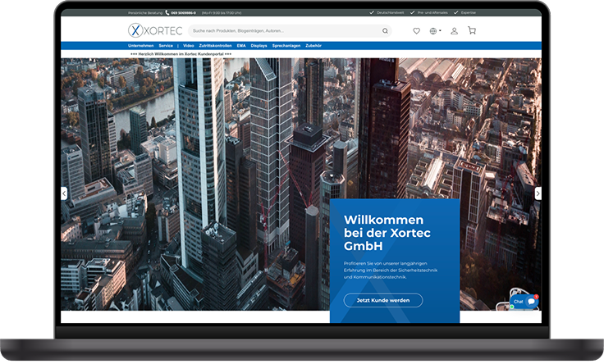This screenshot has width=604, height=364.
Task: Select the Video menu item
Action: [x=189, y=46]
